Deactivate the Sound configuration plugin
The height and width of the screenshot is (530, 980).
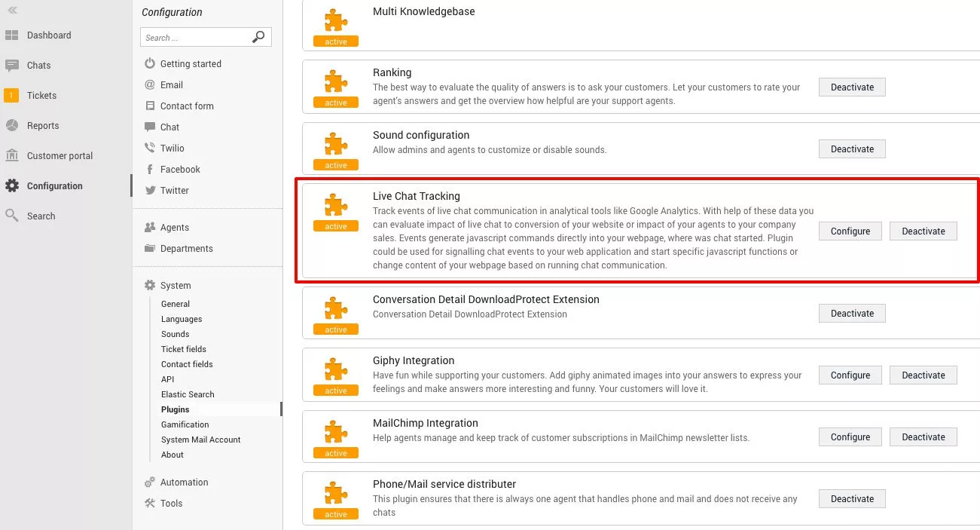tap(851, 149)
